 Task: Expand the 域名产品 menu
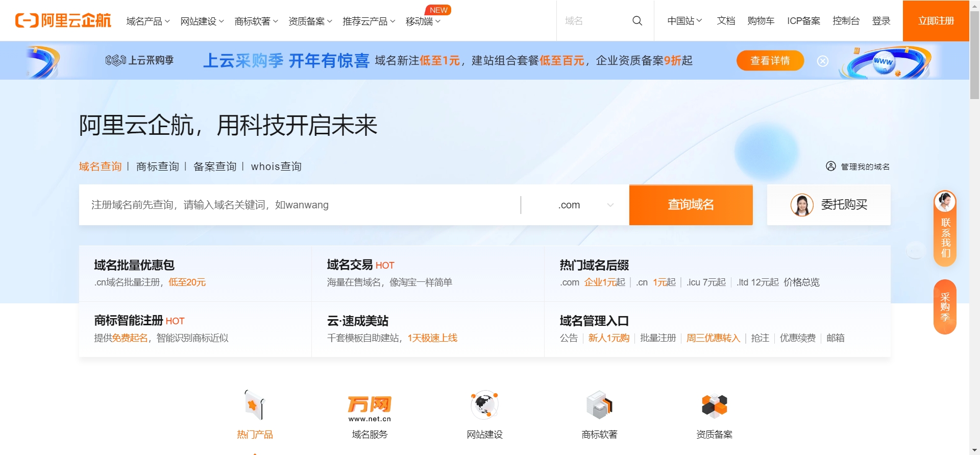148,21
